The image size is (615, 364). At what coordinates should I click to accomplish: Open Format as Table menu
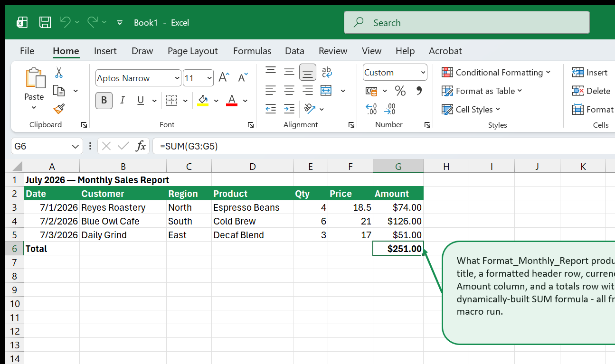(482, 91)
